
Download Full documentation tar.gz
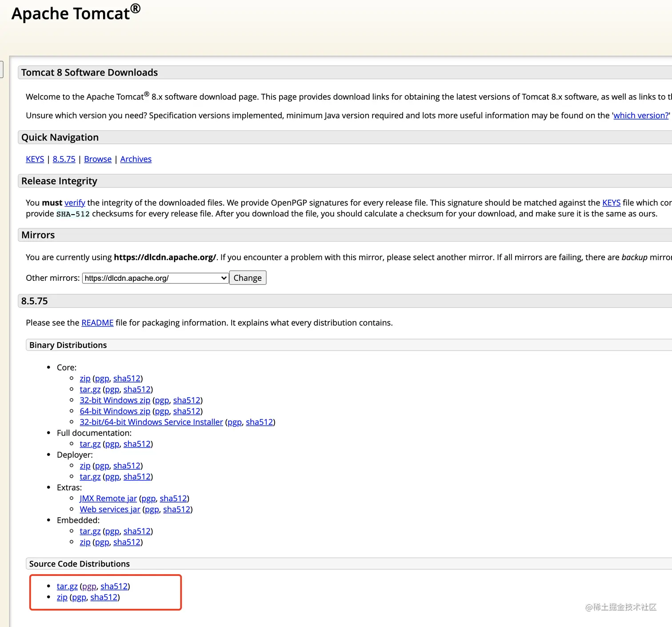pos(90,444)
